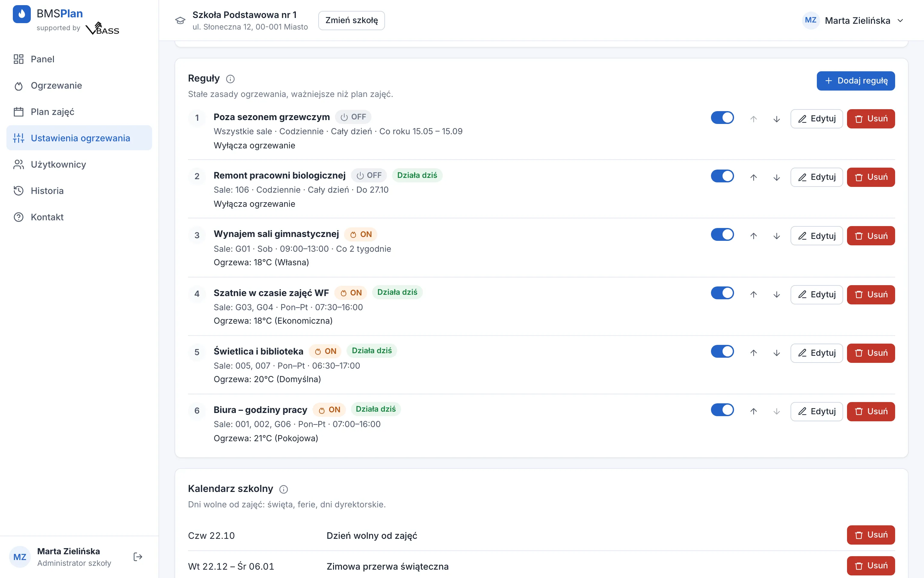
Task: Click the BMSPlan flame logo
Action: pyautogui.click(x=22, y=14)
